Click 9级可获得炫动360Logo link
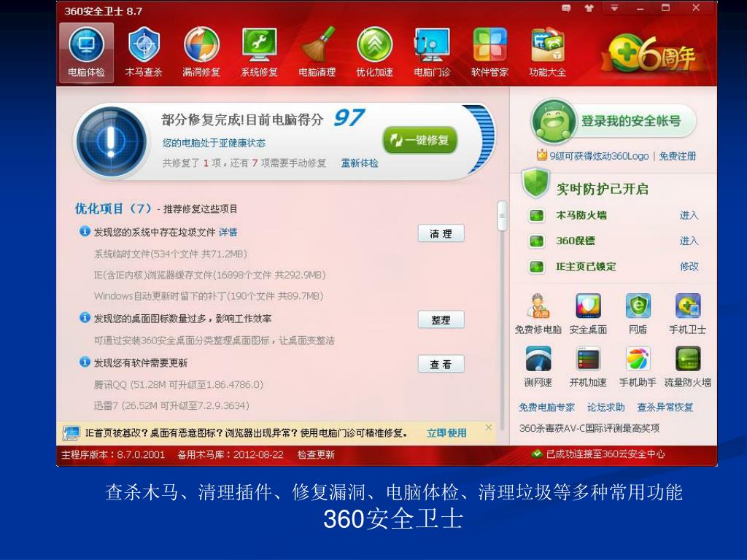The height and width of the screenshot is (560, 747). pos(599,156)
